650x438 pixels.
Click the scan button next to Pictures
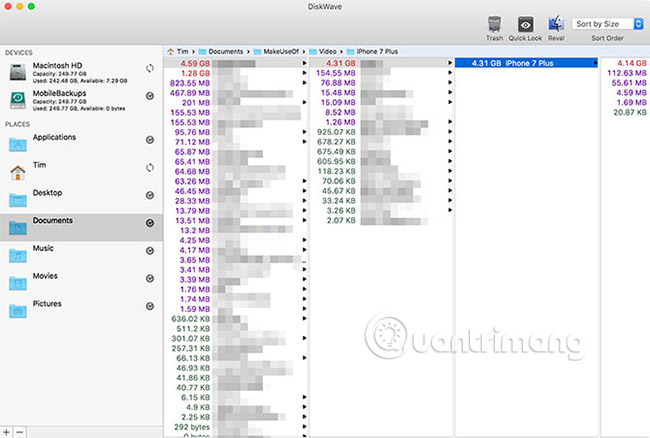[x=150, y=306]
